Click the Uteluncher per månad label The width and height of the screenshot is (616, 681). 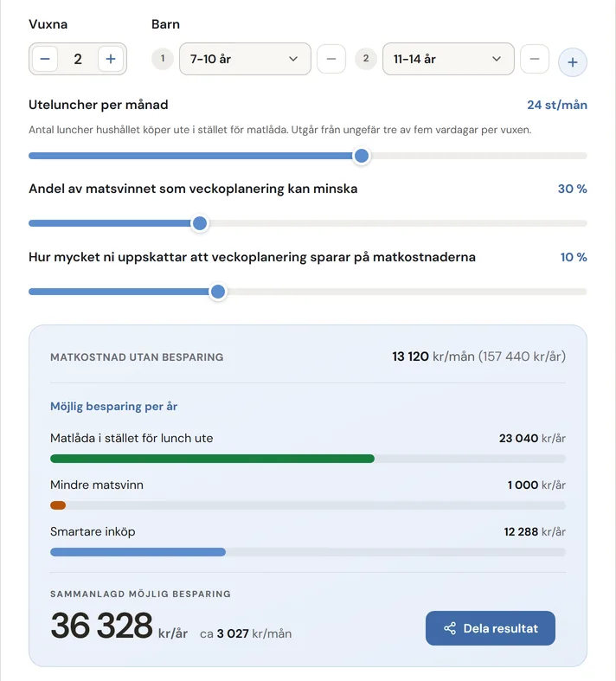tap(98, 105)
